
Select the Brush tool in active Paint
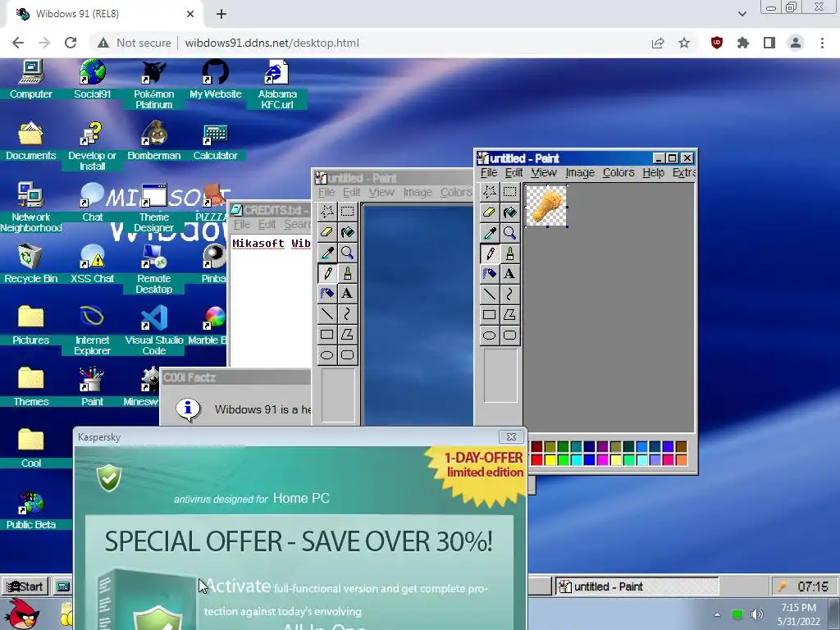pos(509,253)
